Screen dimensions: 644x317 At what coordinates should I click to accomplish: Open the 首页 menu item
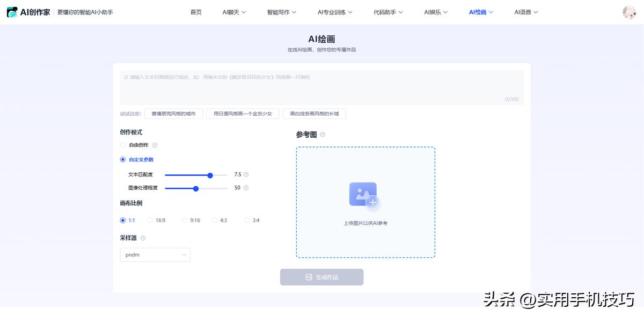coord(195,11)
